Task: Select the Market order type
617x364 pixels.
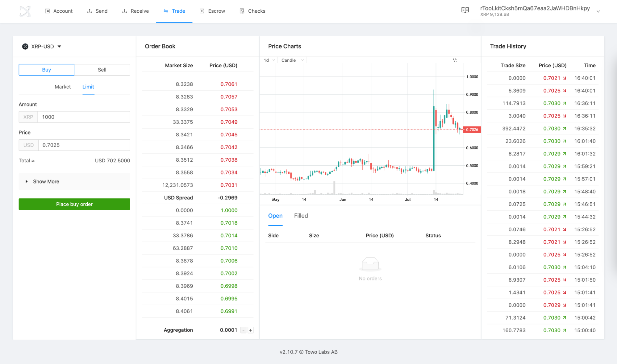Action: pos(63,87)
